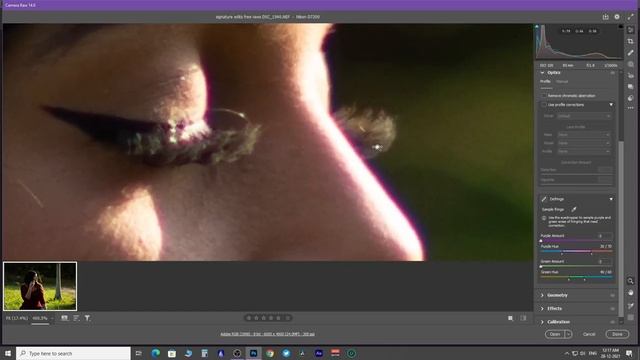The height and width of the screenshot is (360, 640).
Task: Collapse the Defringe section triangle
Action: click(x=611, y=199)
